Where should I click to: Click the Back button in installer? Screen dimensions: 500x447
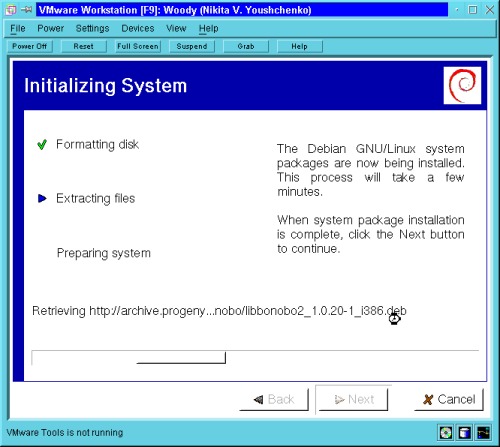[274, 399]
